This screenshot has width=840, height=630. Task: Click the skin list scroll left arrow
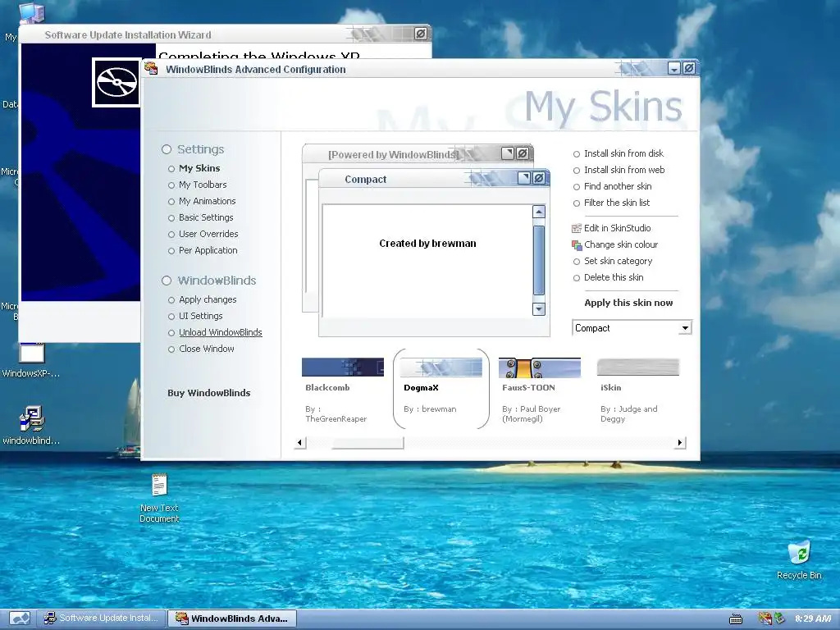(300, 443)
